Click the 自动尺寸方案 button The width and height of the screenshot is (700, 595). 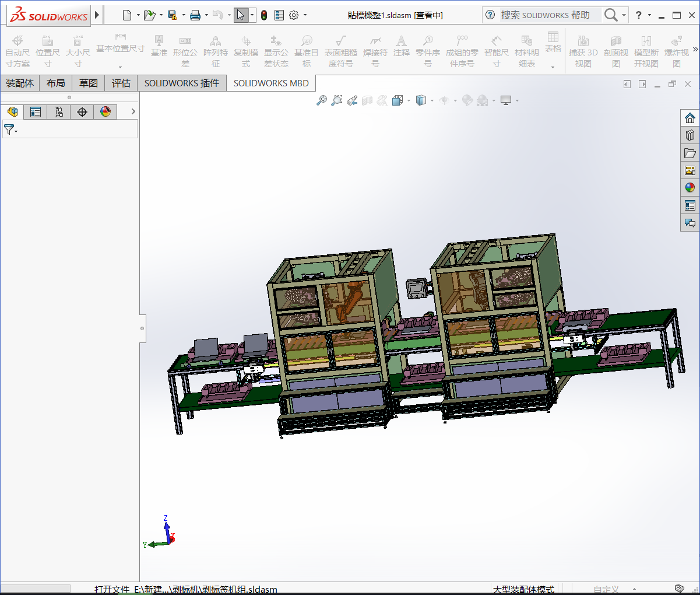(17, 51)
